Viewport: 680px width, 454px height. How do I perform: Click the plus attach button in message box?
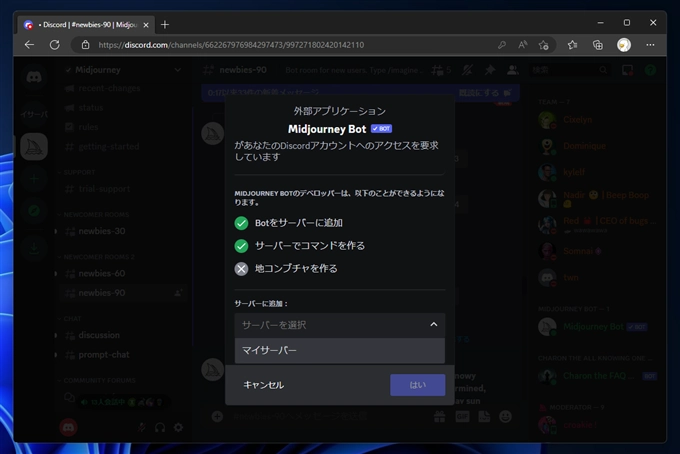217,417
